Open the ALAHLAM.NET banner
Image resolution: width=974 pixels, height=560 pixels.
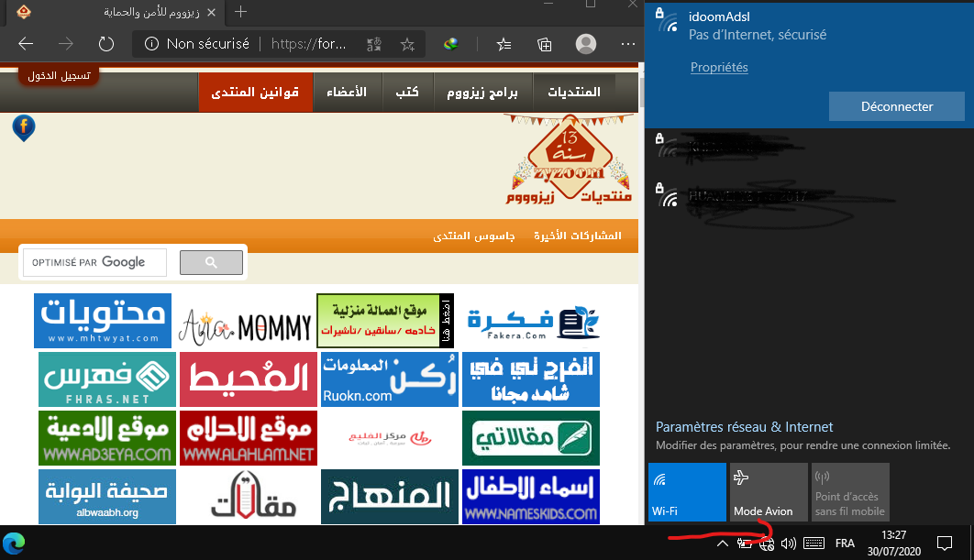249,438
